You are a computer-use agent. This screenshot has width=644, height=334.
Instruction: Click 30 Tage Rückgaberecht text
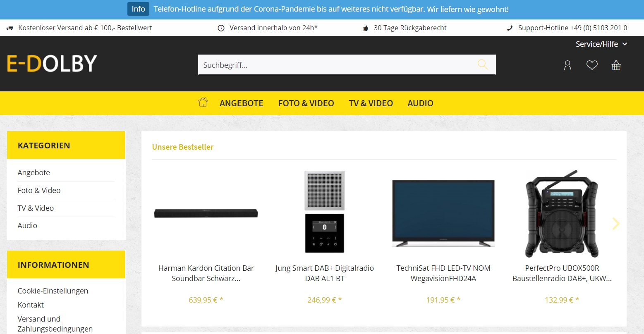pos(410,28)
